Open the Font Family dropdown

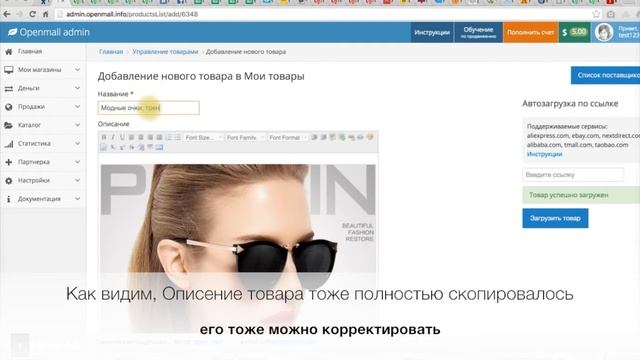click(245, 138)
